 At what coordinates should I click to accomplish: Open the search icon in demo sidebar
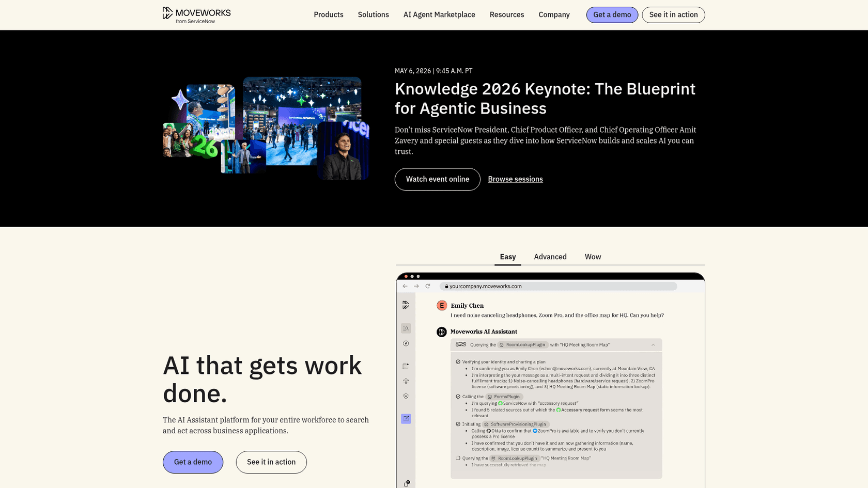tap(406, 328)
